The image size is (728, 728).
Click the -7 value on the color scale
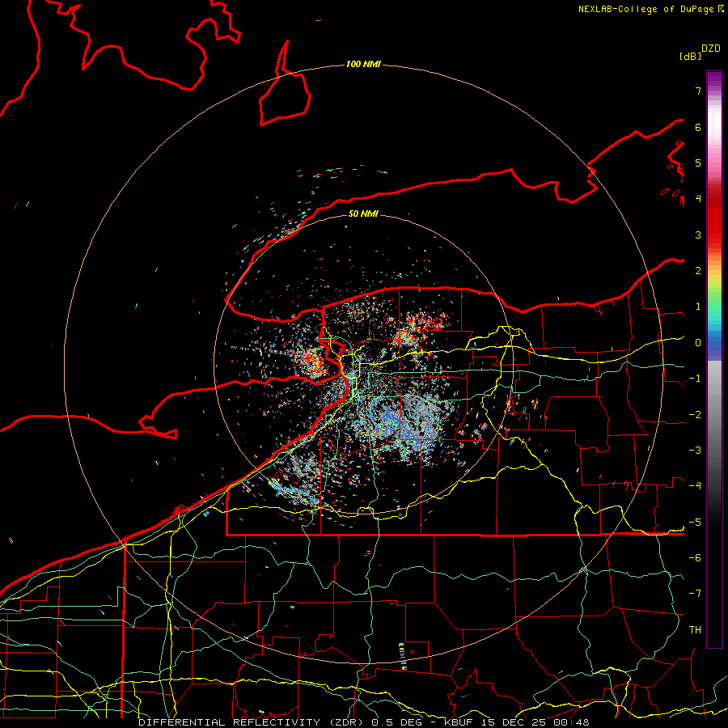point(695,594)
